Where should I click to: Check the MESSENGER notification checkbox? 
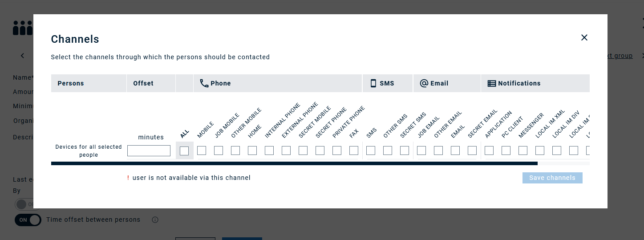pyautogui.click(x=523, y=151)
